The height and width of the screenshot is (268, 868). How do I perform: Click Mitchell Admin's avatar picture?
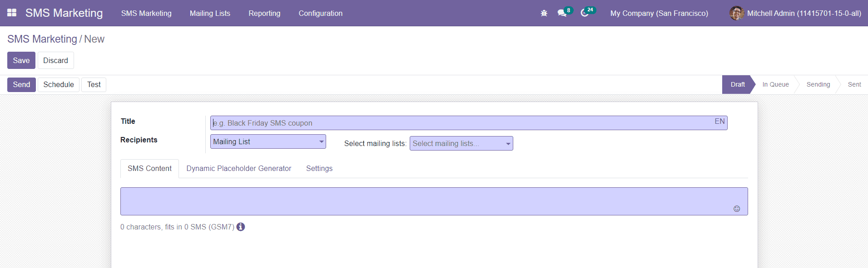point(736,13)
